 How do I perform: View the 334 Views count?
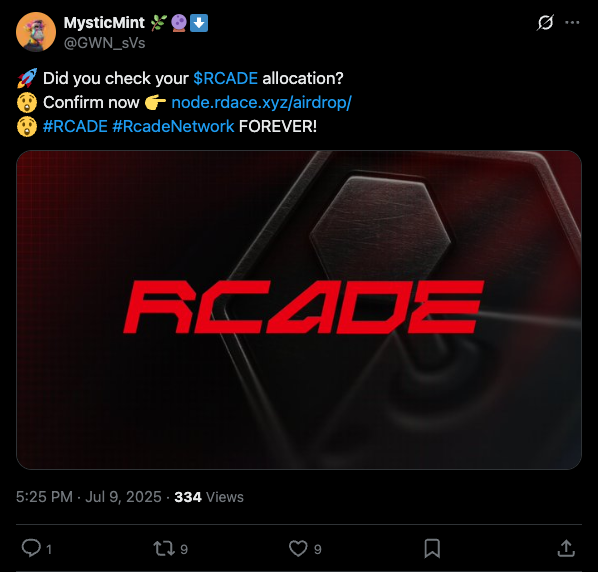click(x=209, y=497)
